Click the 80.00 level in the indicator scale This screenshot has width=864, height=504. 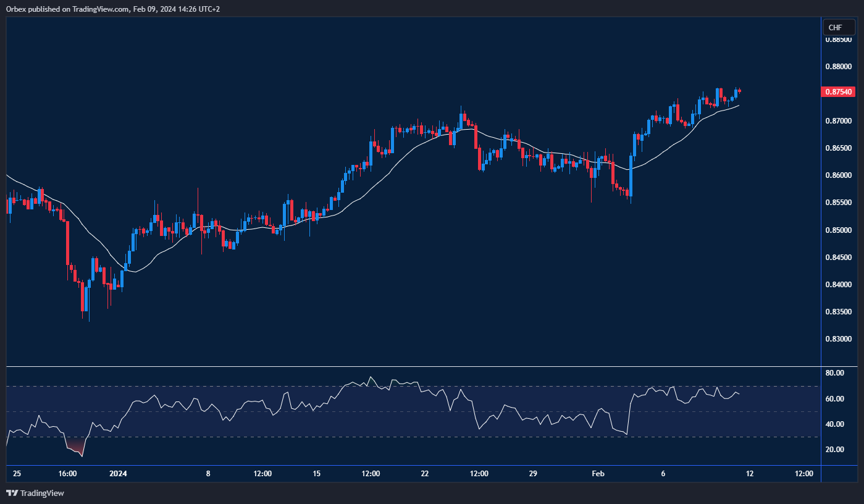834,372
